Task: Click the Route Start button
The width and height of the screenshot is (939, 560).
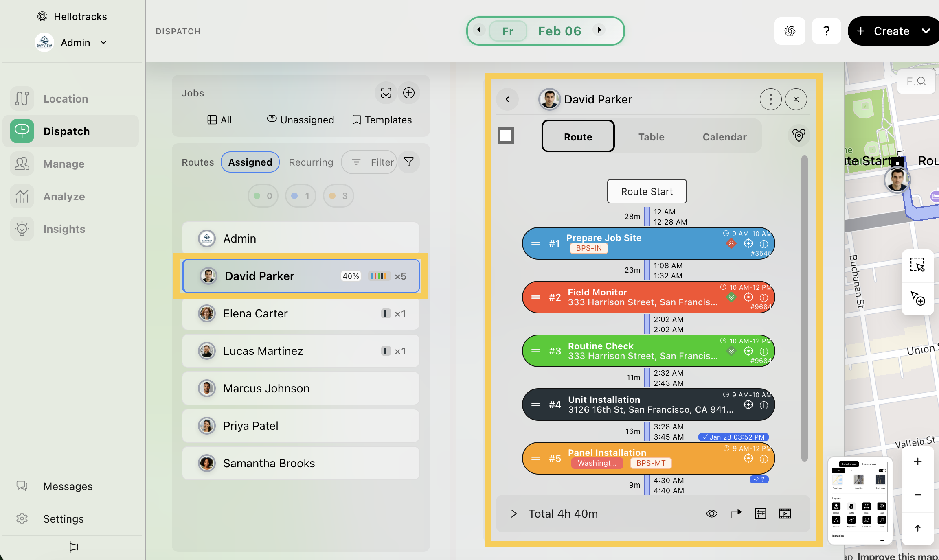Action: [x=647, y=191]
